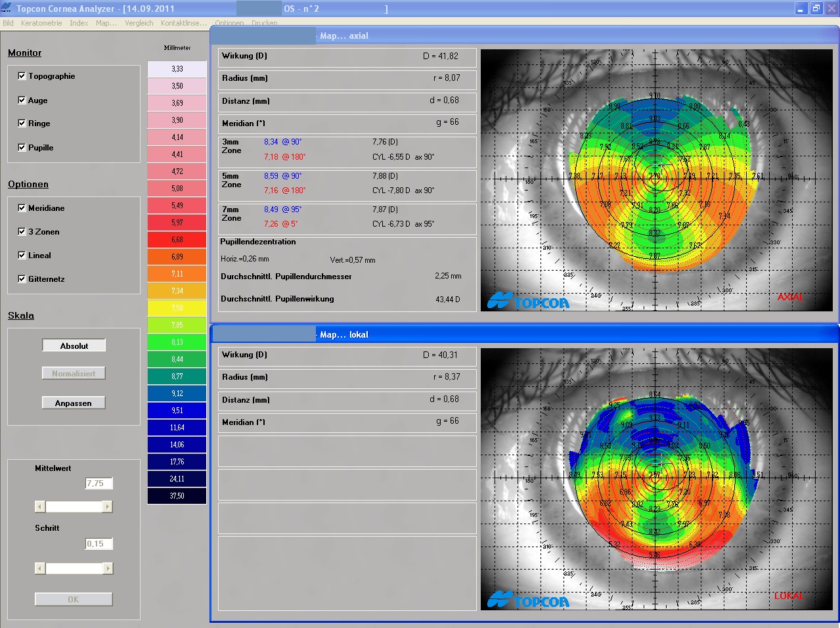Click the Topcon application icon in title bar
840x628 pixels.
coord(7,9)
